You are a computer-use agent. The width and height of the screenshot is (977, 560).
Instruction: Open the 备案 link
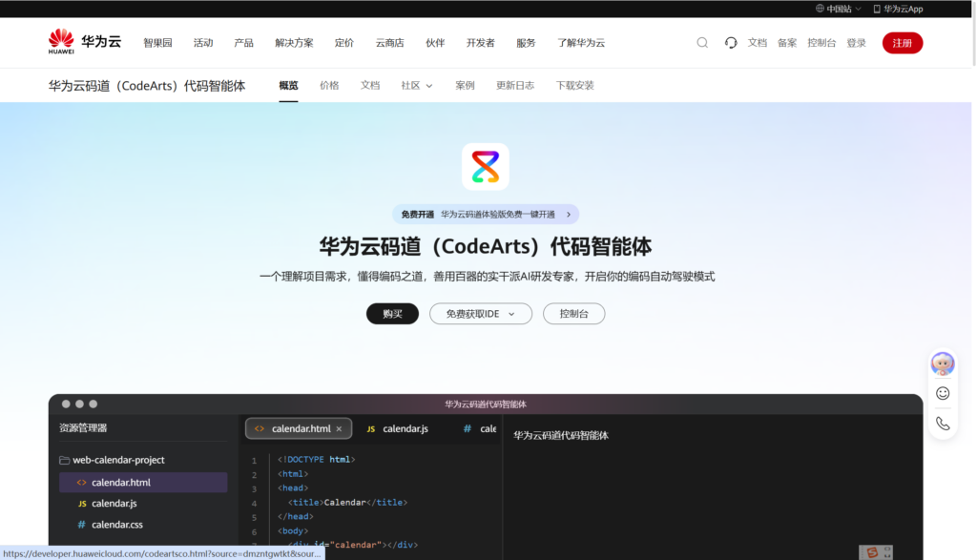click(787, 42)
